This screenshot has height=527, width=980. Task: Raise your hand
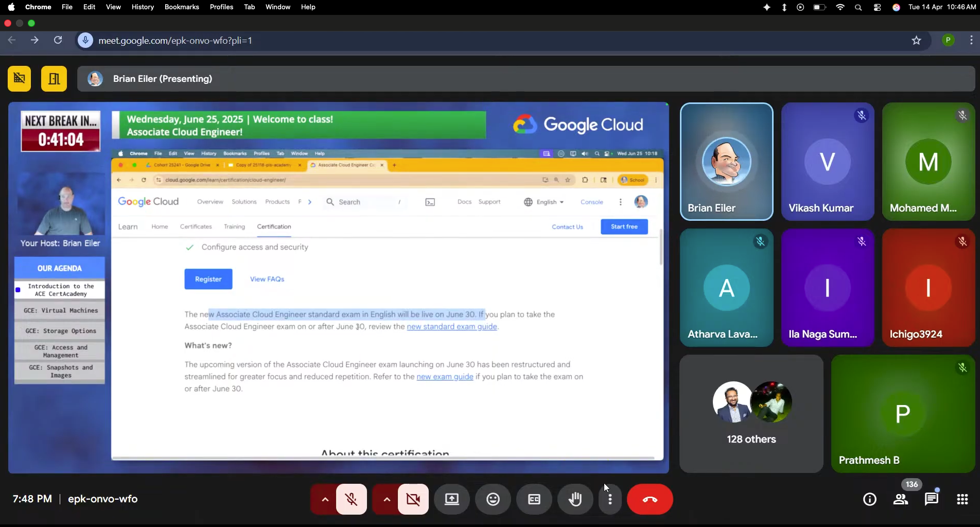coord(575,499)
